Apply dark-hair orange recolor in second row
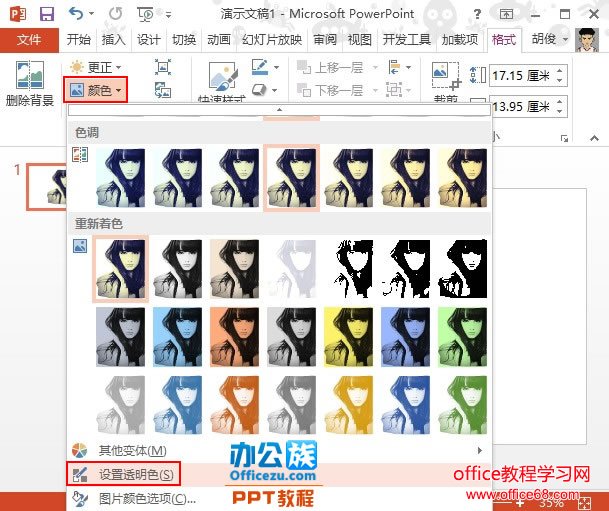Image resolution: width=609 pixels, height=511 pixels. [235, 337]
